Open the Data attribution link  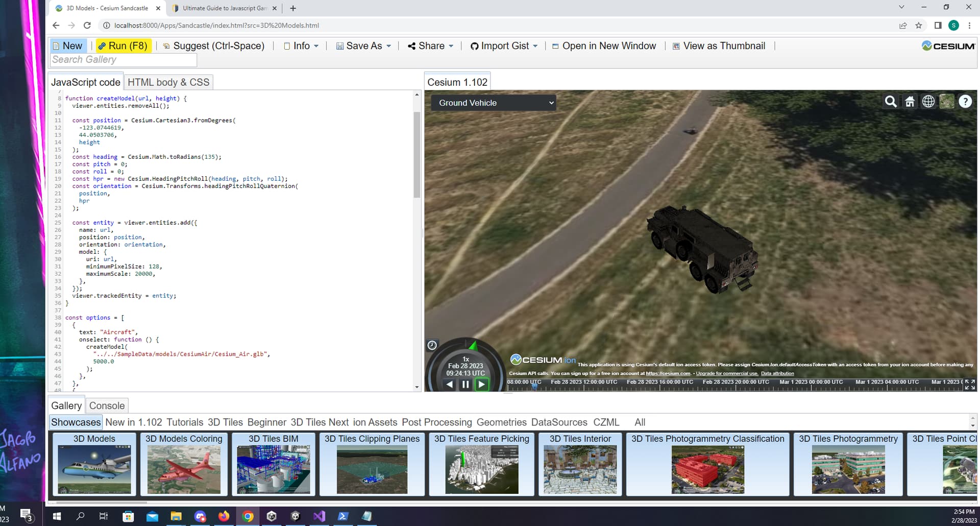click(x=777, y=373)
